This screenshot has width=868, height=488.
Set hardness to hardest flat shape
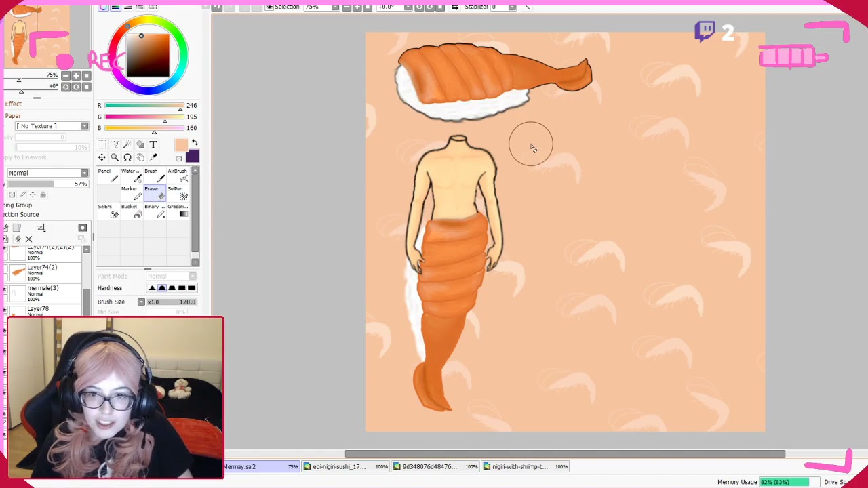(x=191, y=288)
